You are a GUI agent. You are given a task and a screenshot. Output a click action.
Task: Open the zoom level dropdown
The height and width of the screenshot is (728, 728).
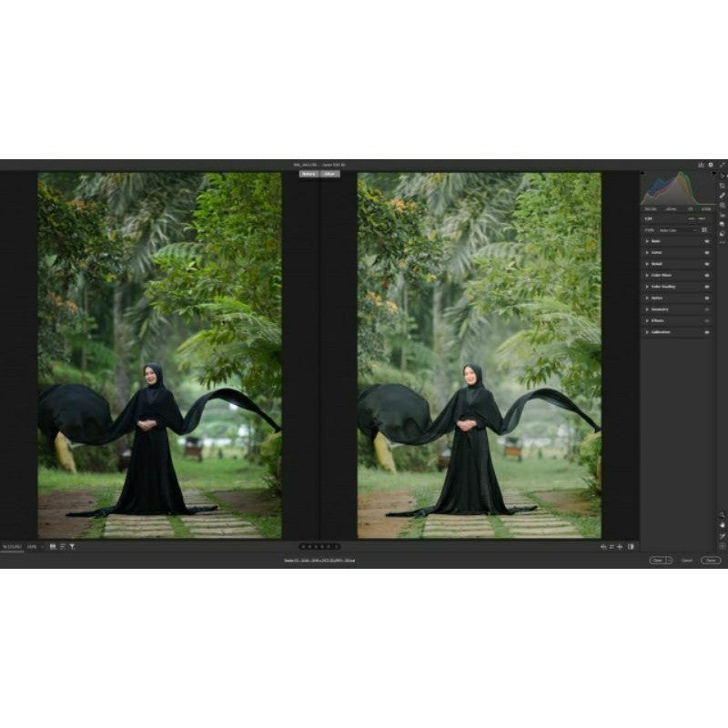pos(35,547)
